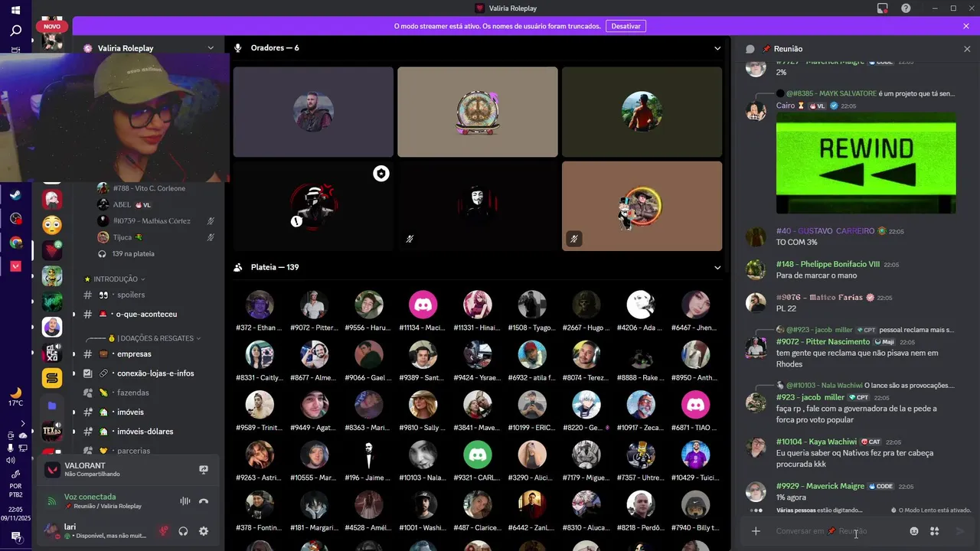Open #9929 - Maverick Maigre bottom username
Screen dimensions: 980x551
coord(820,486)
